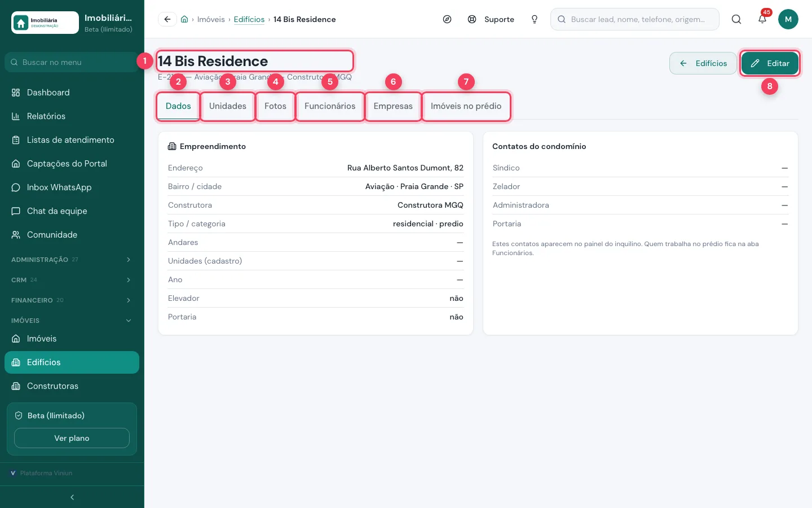Click the Construtora MGQ value
This screenshot has width=812, height=508.
(x=430, y=205)
